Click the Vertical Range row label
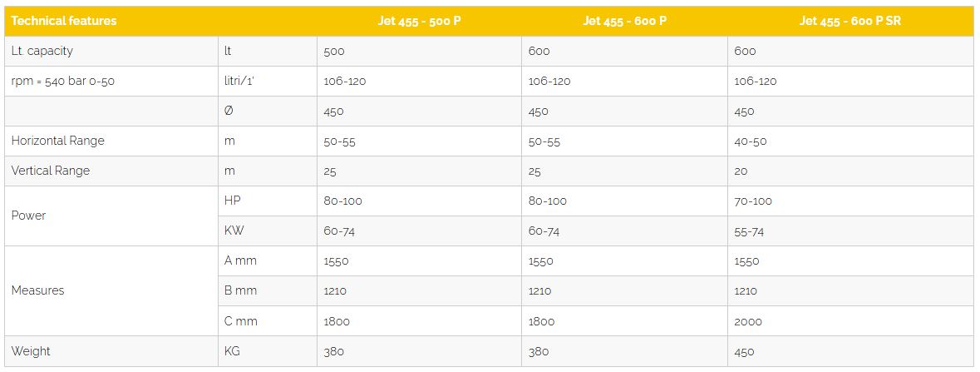 (51, 171)
